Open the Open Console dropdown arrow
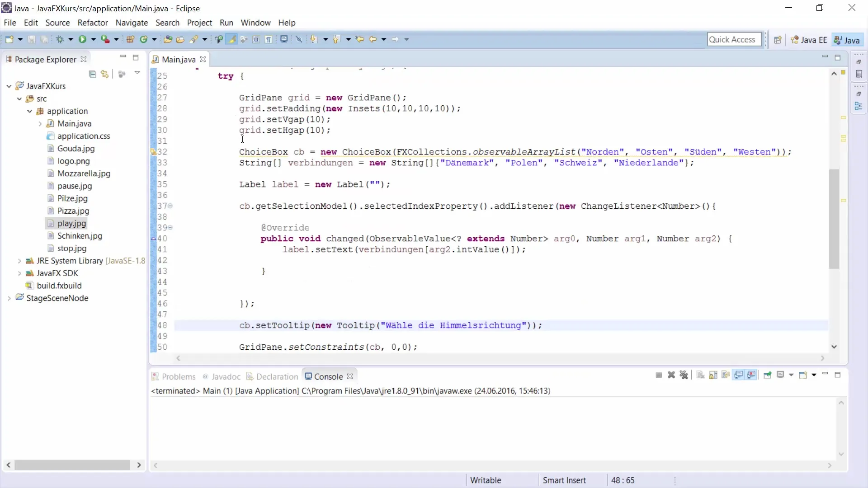Viewport: 868px width, 488px height. 814,375
